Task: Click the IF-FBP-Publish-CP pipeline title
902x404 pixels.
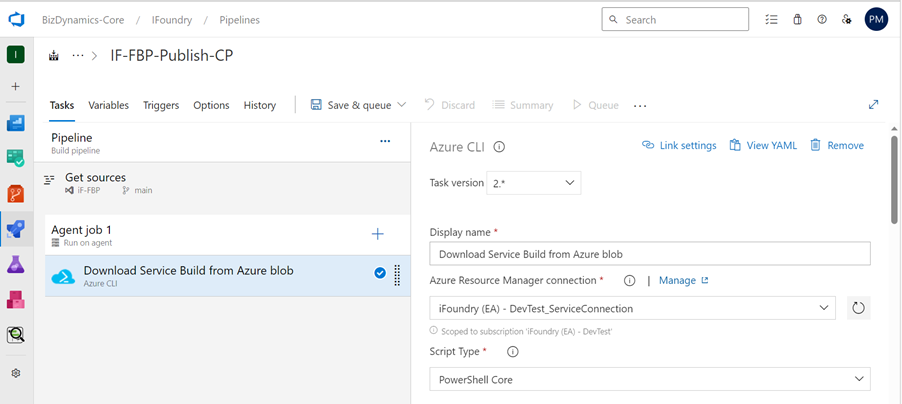Action: tap(172, 56)
